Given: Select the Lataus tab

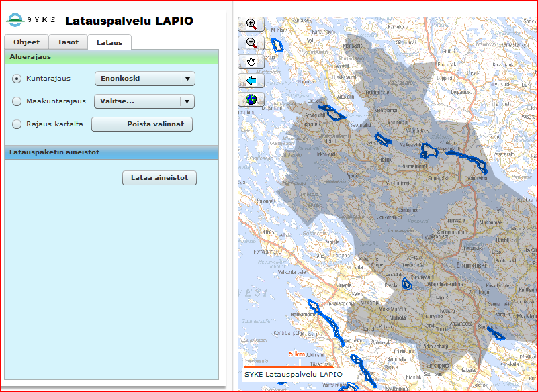Looking at the screenshot, I should [x=109, y=42].
